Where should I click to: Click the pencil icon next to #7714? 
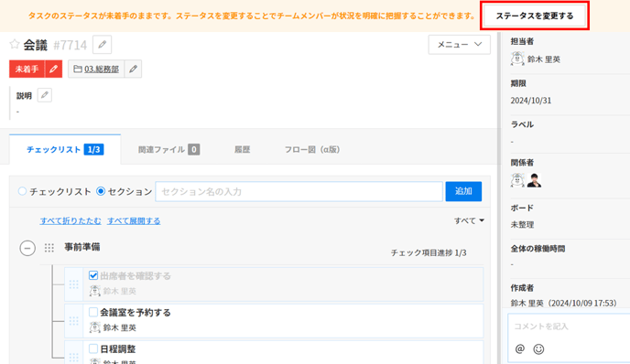(102, 45)
